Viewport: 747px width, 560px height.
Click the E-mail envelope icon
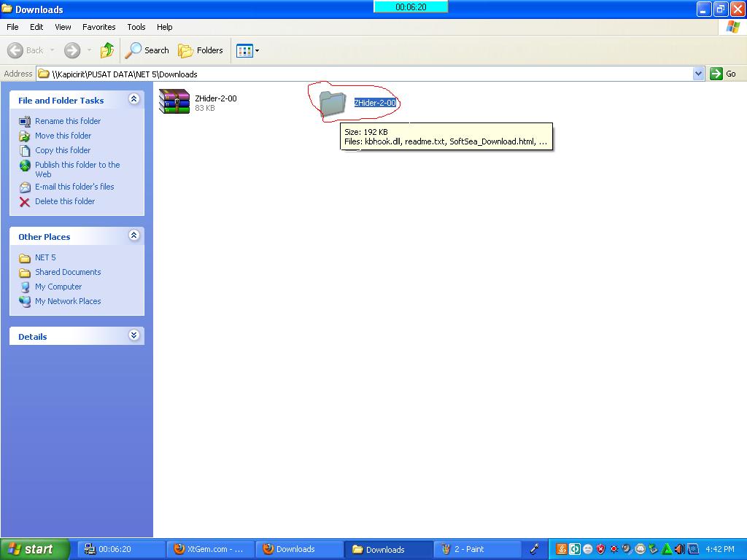click(25, 187)
